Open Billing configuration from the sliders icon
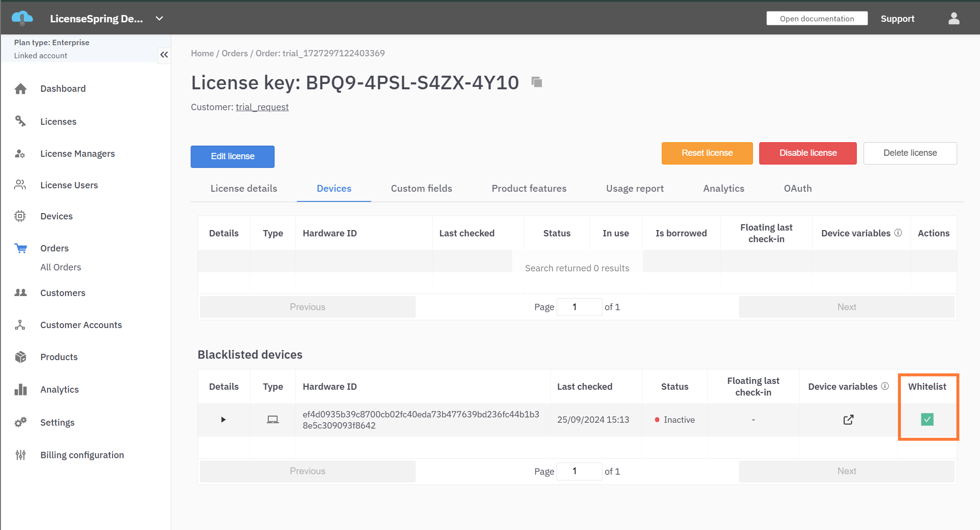 pos(20,455)
